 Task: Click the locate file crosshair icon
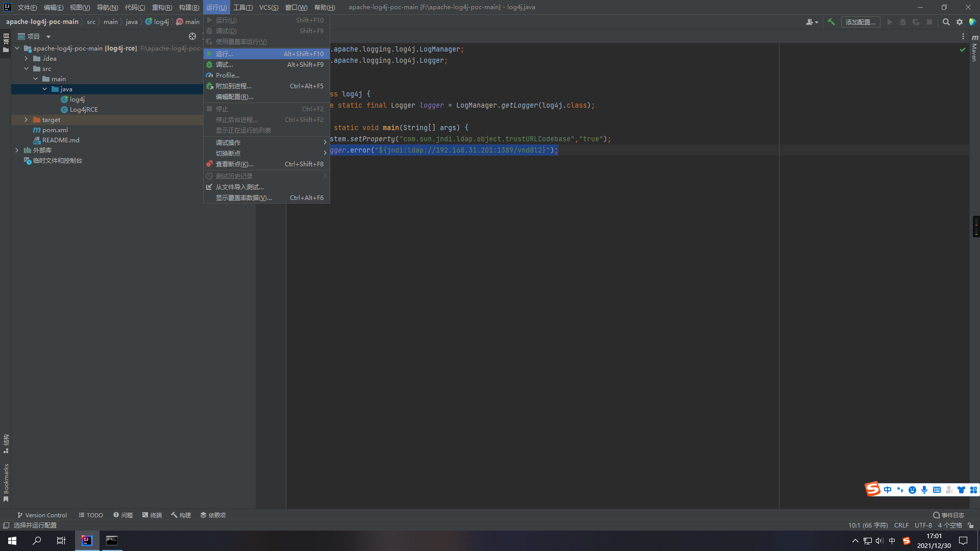point(192,36)
